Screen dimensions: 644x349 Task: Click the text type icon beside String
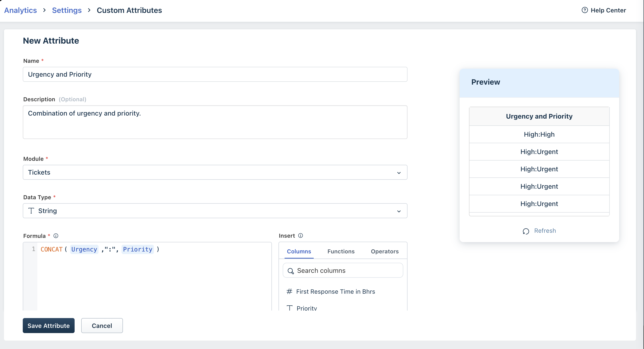pyautogui.click(x=31, y=211)
